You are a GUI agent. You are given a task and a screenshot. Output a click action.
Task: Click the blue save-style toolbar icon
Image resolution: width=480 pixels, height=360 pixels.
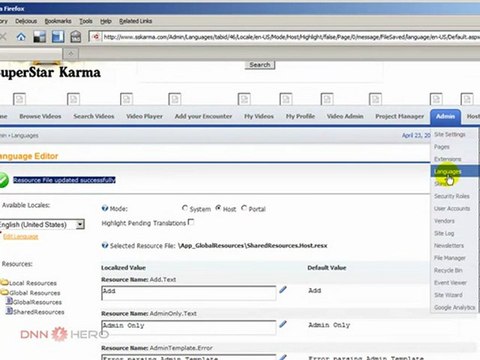[x=58, y=37]
